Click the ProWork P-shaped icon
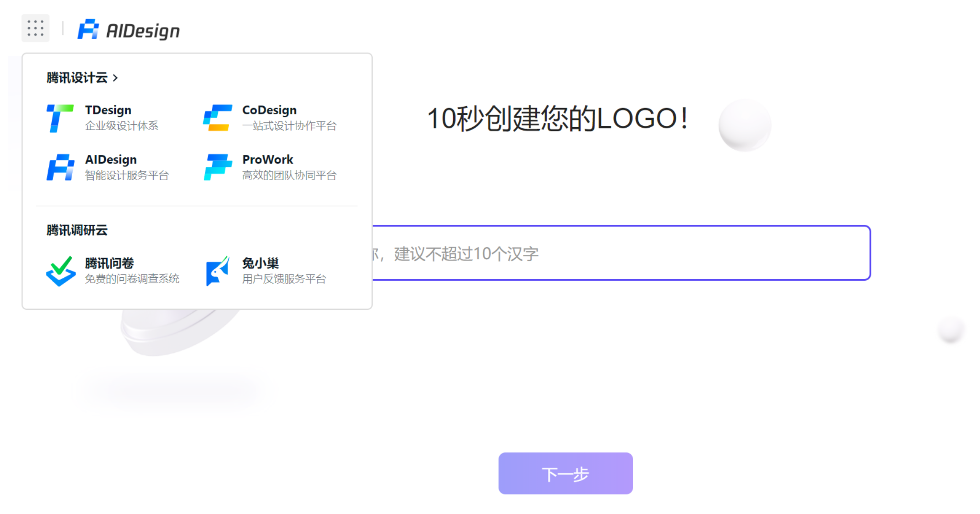 [x=218, y=167]
